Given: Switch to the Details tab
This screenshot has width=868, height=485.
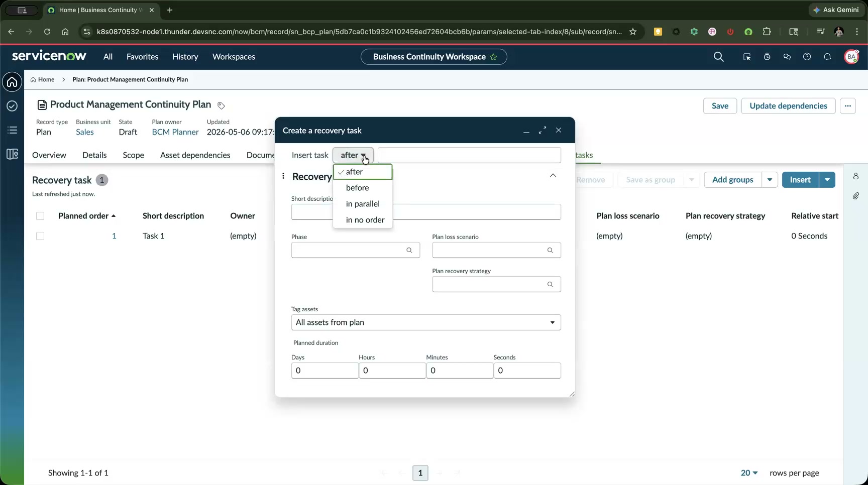Looking at the screenshot, I should click(x=94, y=155).
